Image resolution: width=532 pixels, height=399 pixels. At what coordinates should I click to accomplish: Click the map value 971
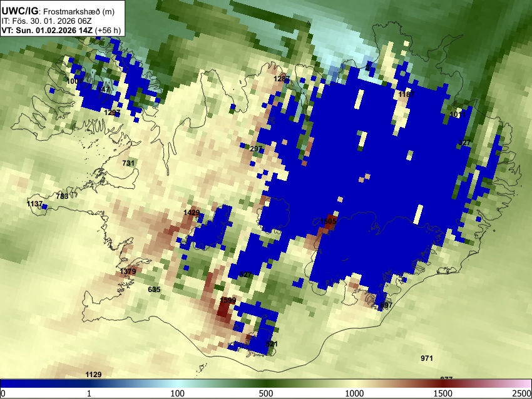pos(426,358)
